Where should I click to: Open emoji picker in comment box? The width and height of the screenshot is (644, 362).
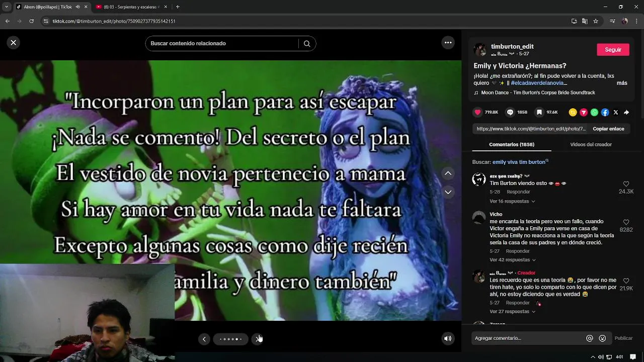click(602, 338)
